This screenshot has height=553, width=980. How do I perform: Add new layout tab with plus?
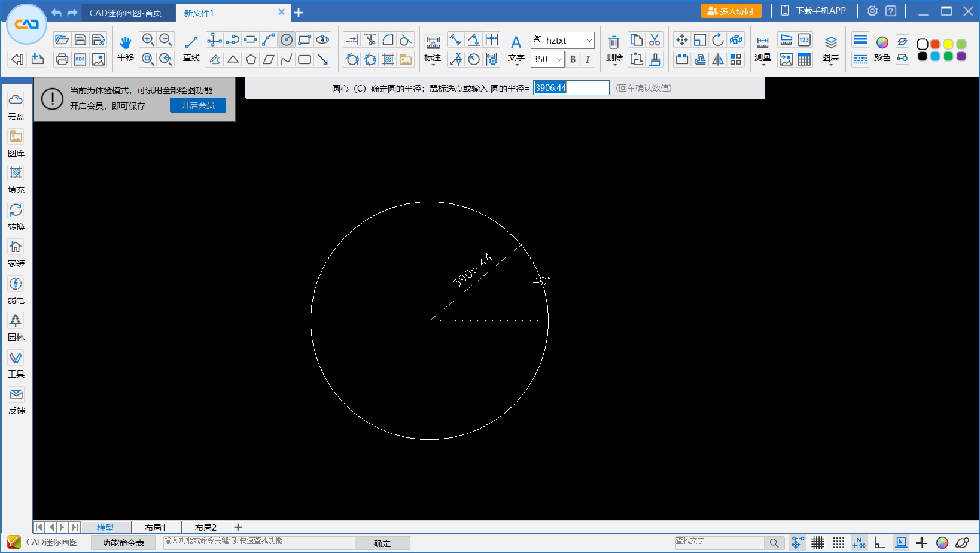point(238,527)
